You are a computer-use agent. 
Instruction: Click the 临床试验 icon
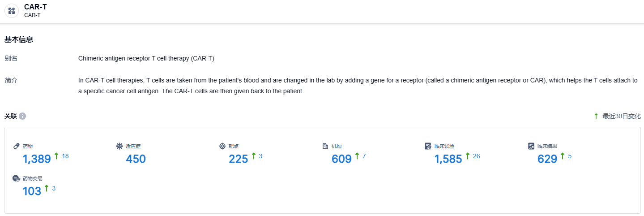(x=428, y=146)
